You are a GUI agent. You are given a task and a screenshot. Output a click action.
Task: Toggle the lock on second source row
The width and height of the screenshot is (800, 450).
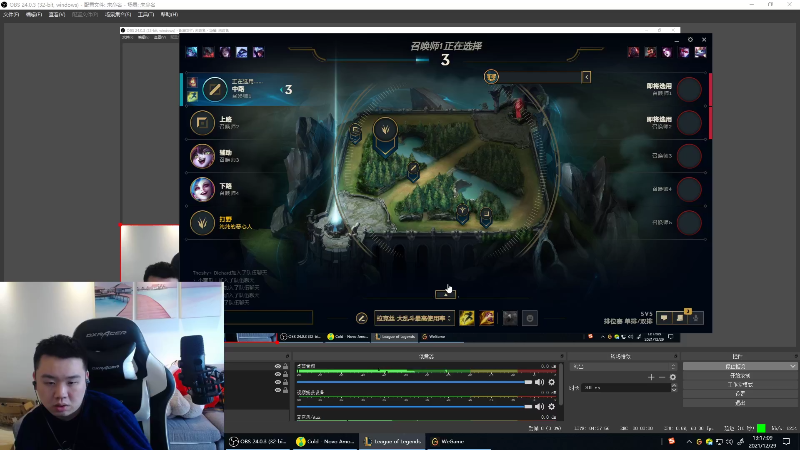point(286,374)
